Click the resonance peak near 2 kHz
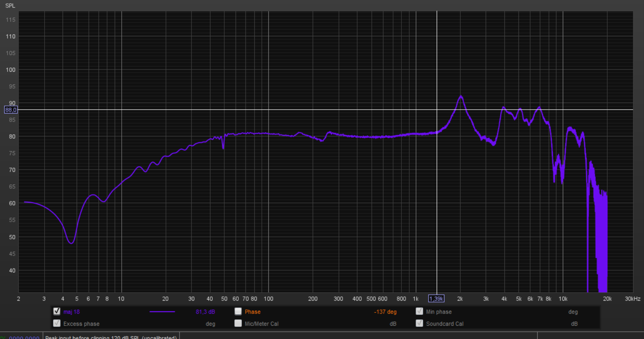The height and width of the screenshot is (339, 644). click(461, 97)
